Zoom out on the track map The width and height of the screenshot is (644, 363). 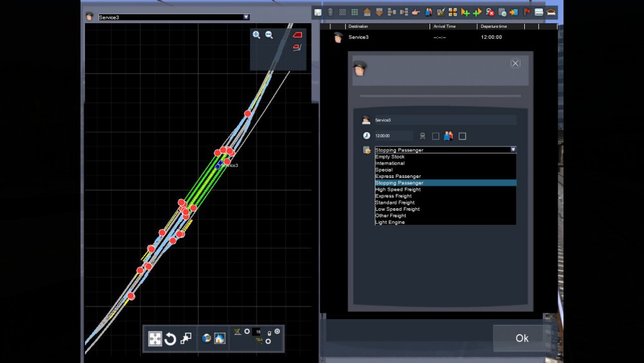pyautogui.click(x=269, y=35)
